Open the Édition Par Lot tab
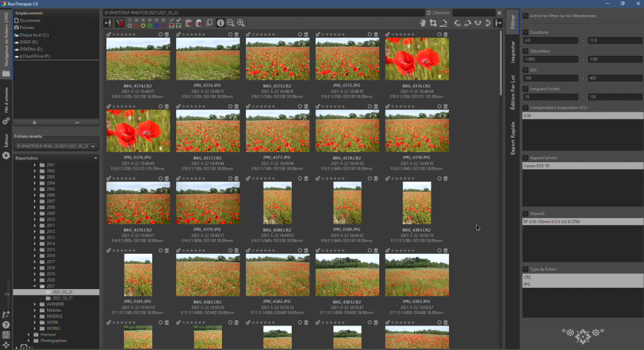This screenshot has height=350, width=644. 513,92
